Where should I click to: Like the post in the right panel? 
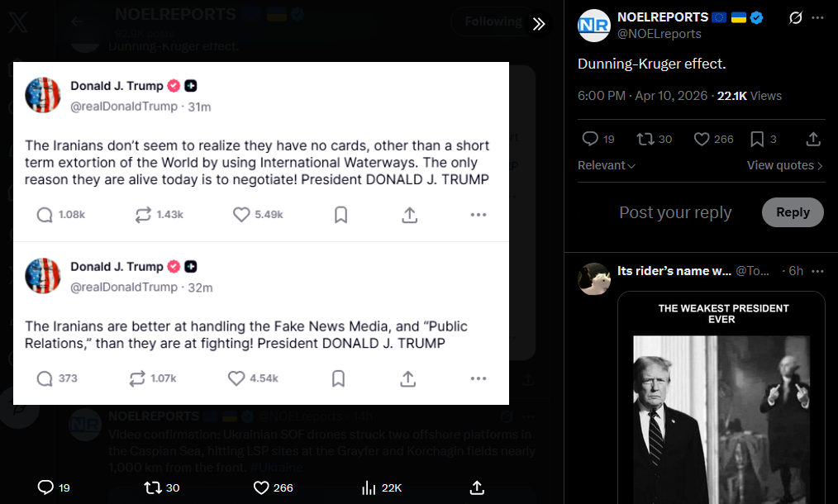point(702,139)
